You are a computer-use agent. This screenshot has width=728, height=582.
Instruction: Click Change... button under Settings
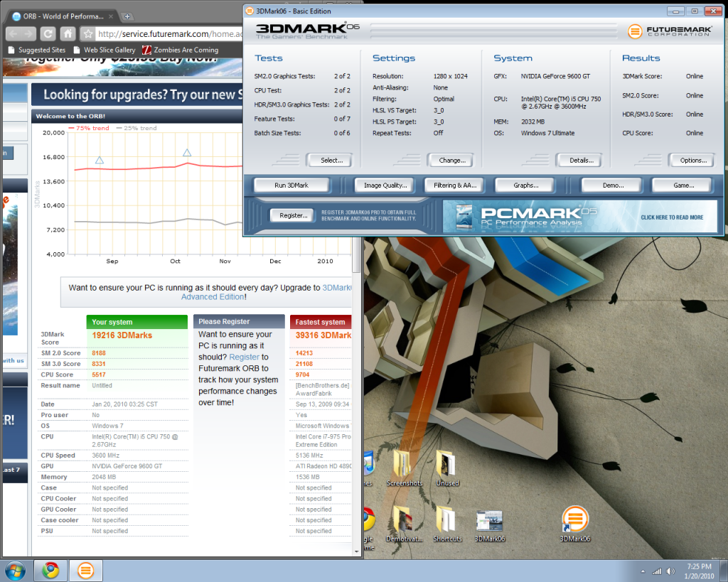point(450,160)
